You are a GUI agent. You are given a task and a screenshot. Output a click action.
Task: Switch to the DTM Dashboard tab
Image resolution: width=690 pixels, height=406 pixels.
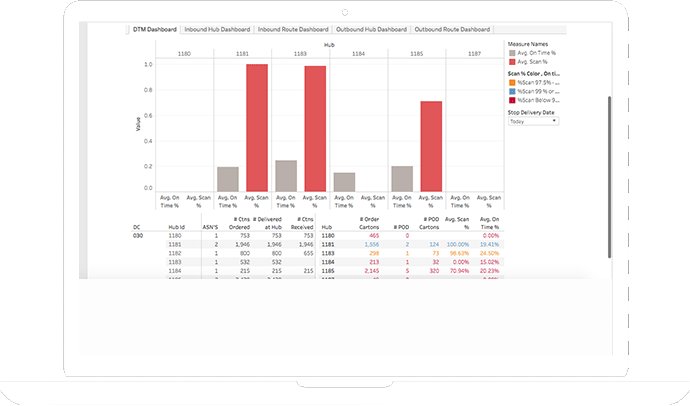point(155,30)
